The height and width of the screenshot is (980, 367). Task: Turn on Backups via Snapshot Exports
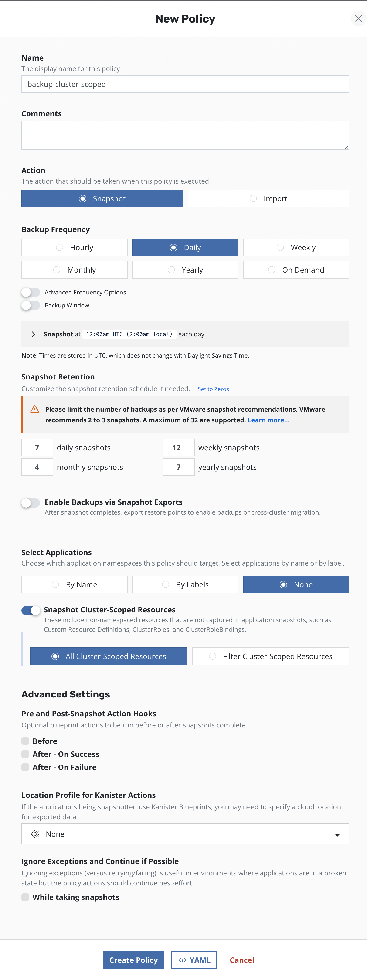tap(31, 502)
